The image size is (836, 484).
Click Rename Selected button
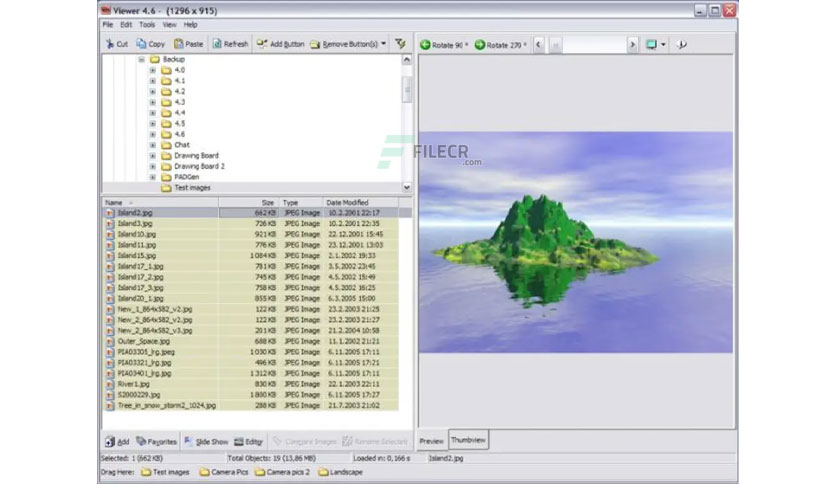pos(375,441)
